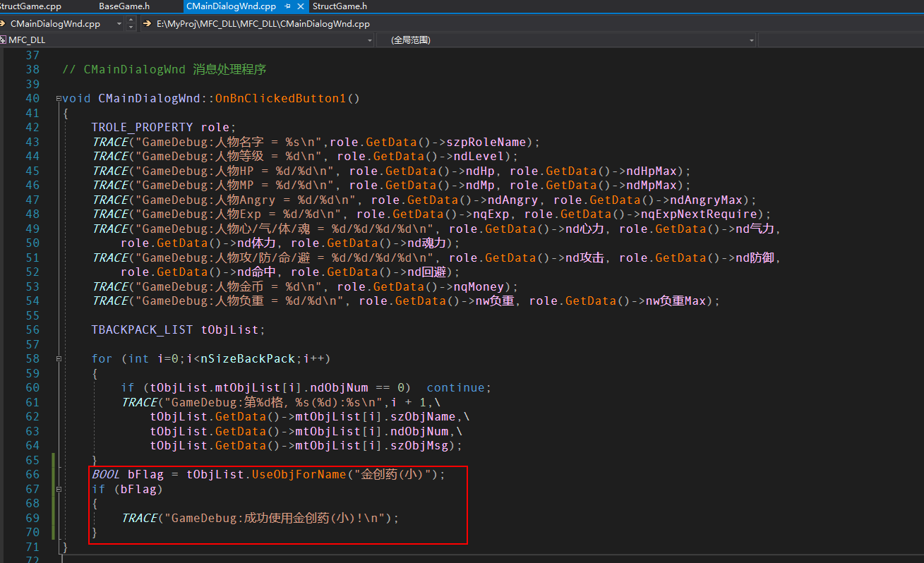Switch to the StructGame.cpp tab

tap(31, 6)
